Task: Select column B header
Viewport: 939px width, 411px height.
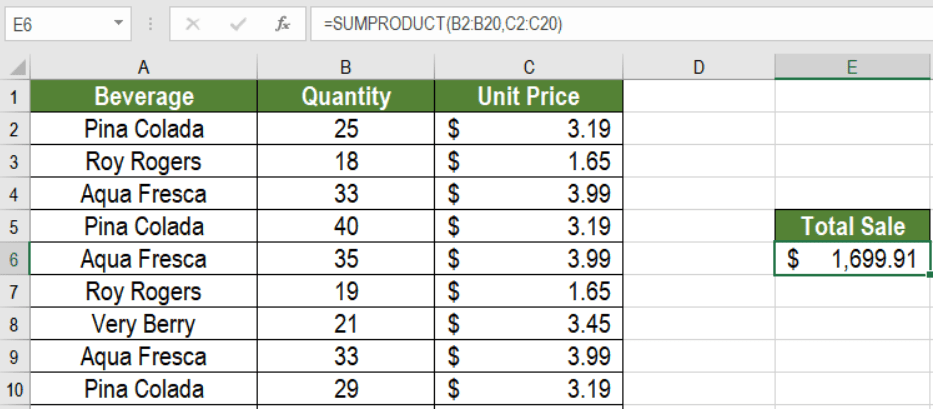Action: pyautogui.click(x=345, y=67)
